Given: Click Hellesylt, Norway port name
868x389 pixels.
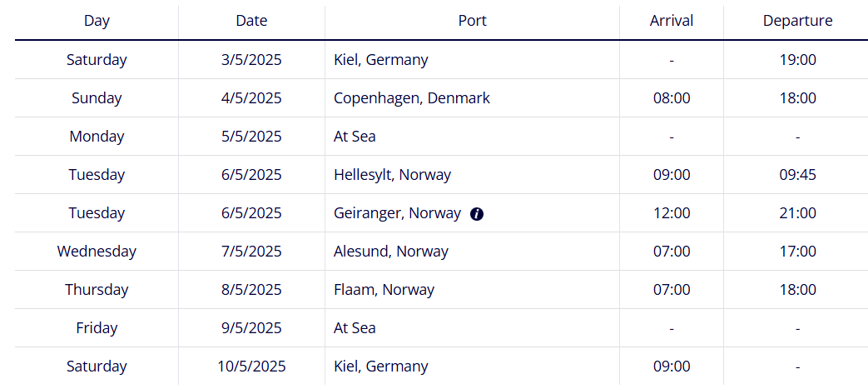Looking at the screenshot, I should click(x=392, y=175).
